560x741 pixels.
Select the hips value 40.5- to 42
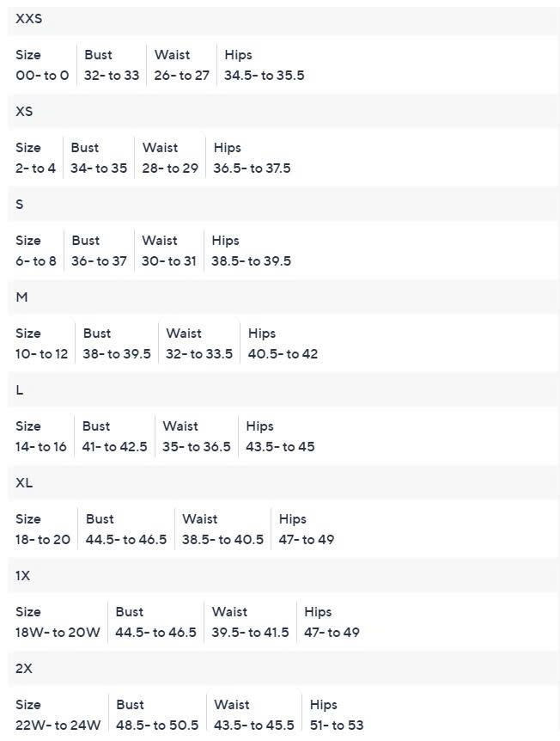(x=283, y=354)
